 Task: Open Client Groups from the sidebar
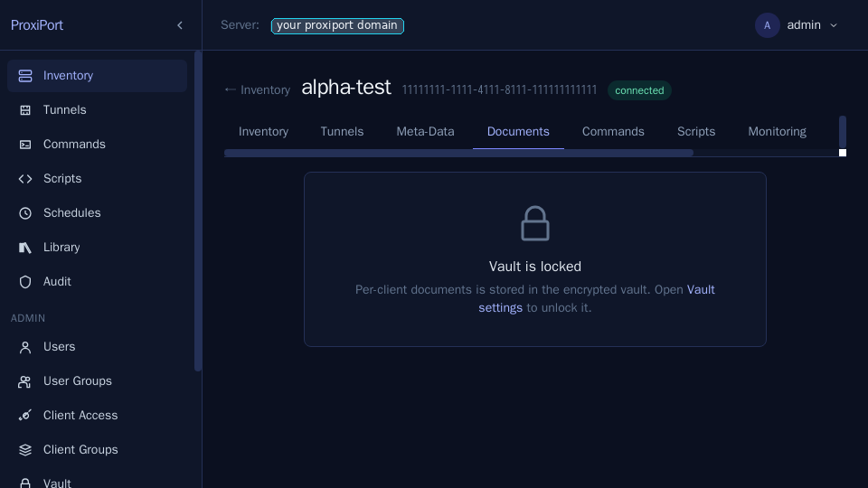97,450
